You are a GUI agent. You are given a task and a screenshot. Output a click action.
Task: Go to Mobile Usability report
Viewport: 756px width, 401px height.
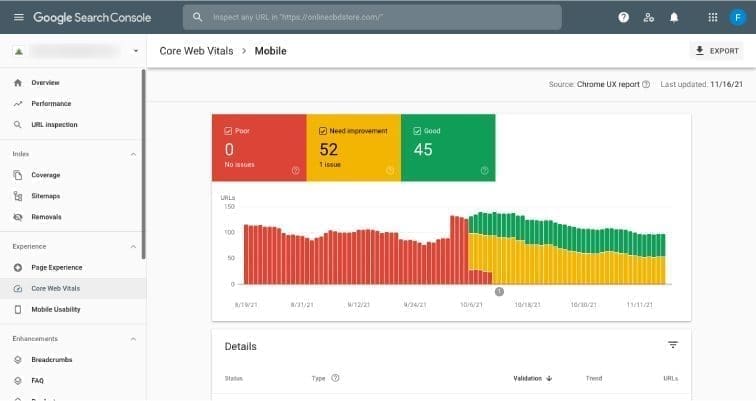click(58, 310)
